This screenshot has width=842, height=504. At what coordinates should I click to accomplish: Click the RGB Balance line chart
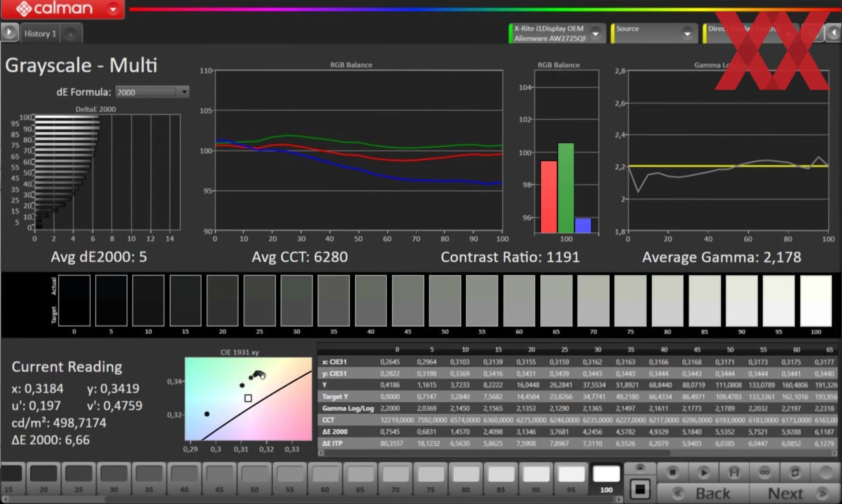click(x=359, y=150)
